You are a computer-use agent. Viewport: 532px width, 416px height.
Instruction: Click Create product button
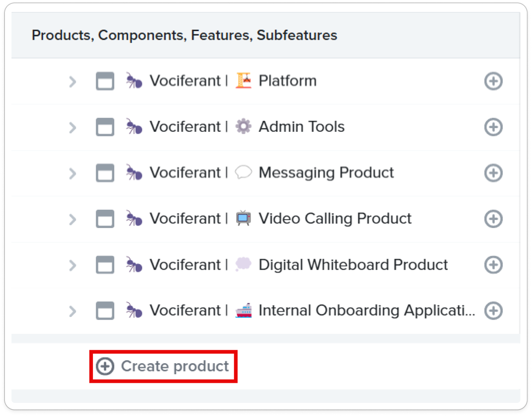click(x=163, y=366)
